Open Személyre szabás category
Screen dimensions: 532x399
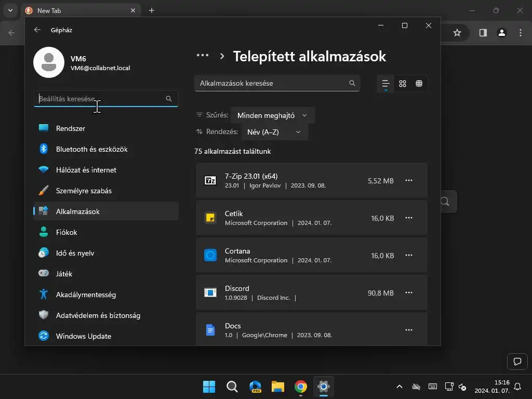[x=106, y=191]
